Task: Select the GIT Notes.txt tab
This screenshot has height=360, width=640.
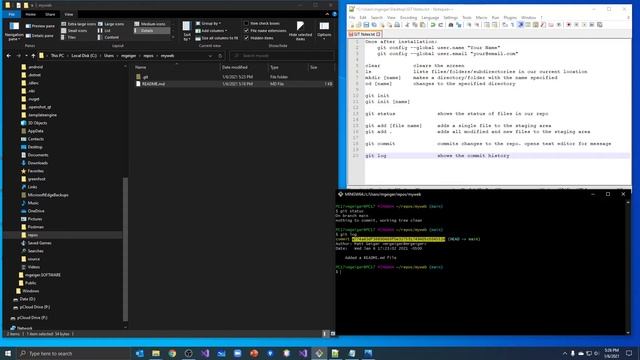Action: [x=365, y=34]
